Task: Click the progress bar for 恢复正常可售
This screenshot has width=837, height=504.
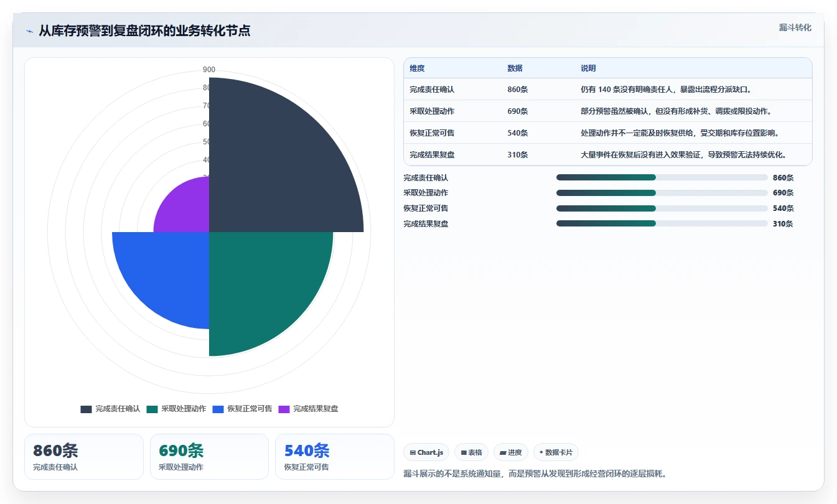Action: 662,208
